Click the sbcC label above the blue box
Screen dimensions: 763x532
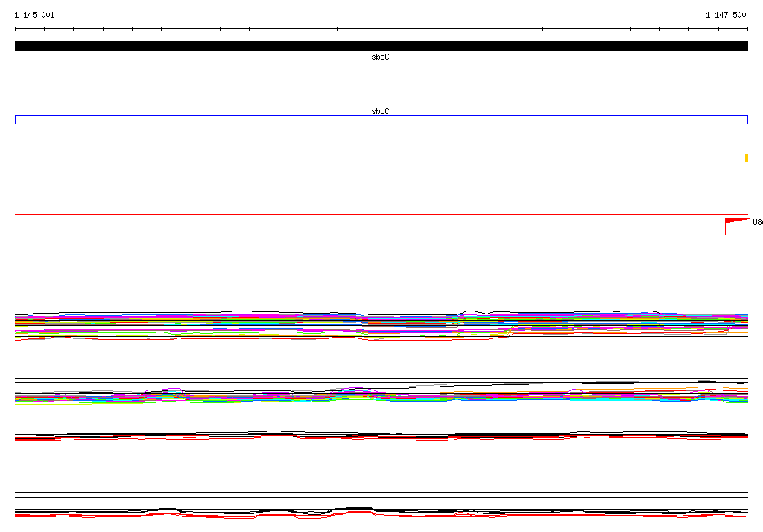(380, 112)
